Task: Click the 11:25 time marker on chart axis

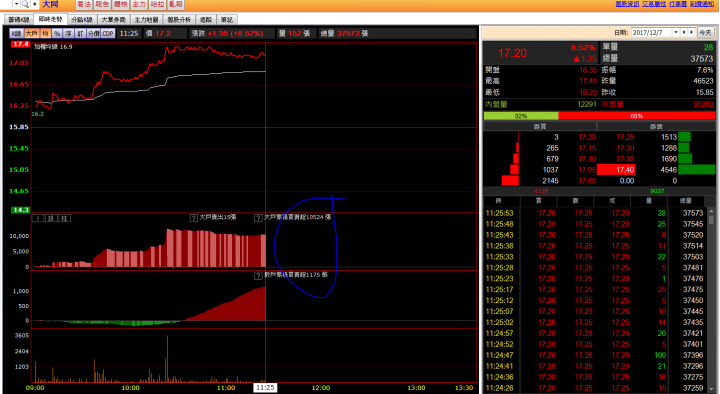Action: click(x=265, y=388)
